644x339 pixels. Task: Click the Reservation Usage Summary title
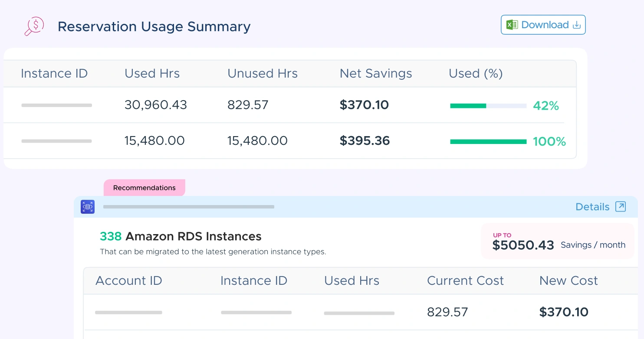pyautogui.click(x=154, y=27)
